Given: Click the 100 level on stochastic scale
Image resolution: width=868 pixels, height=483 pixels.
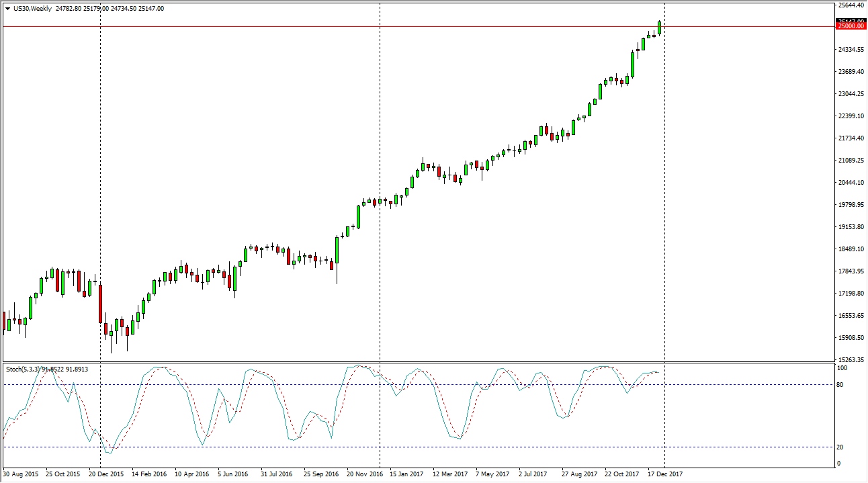Looking at the screenshot, I should click(842, 368).
